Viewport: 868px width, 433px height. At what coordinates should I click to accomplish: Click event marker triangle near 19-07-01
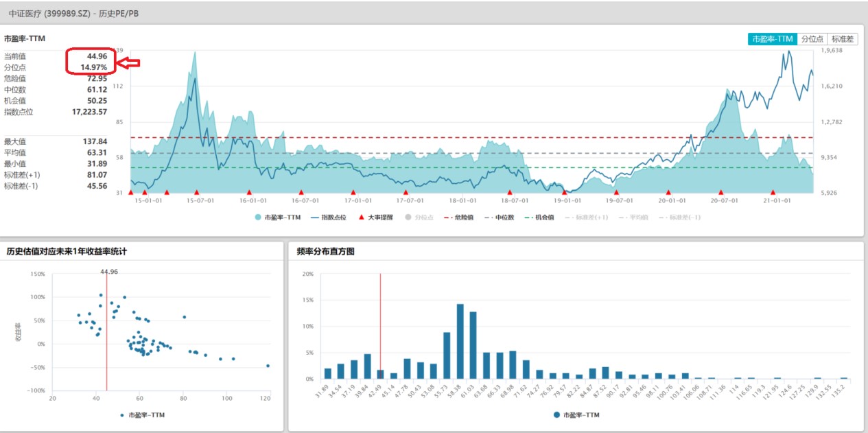pyautogui.click(x=616, y=193)
